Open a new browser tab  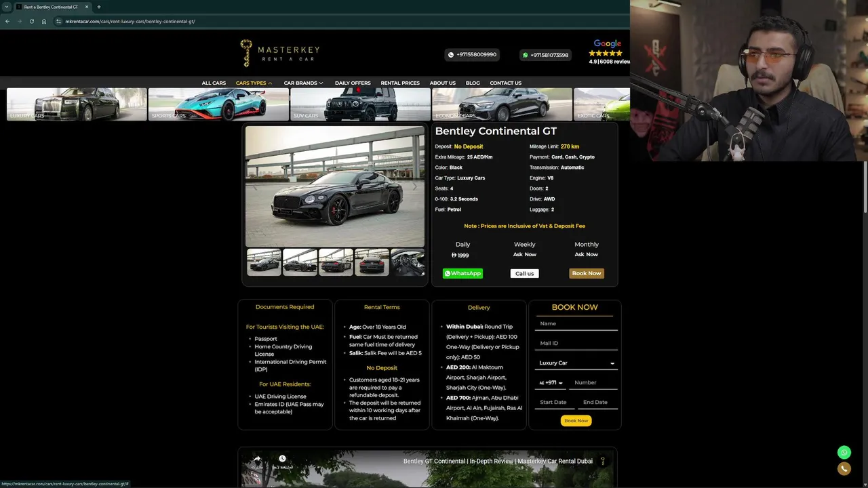(x=99, y=7)
